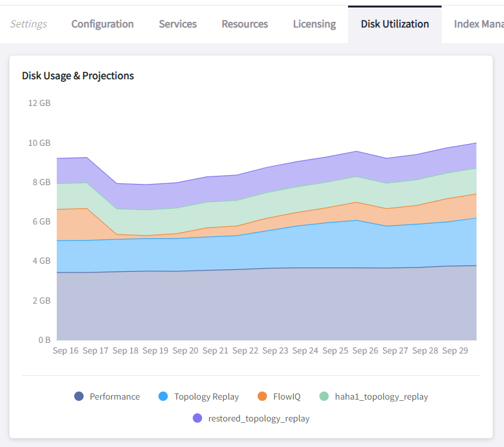Open the Services tab
Image resolution: width=504 pixels, height=447 pixels.
click(178, 24)
